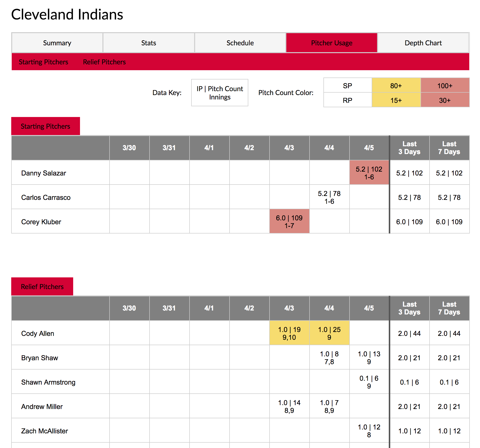Image resolution: width=480 pixels, height=448 pixels.
Task: Open the Summary tab
Action: point(57,43)
